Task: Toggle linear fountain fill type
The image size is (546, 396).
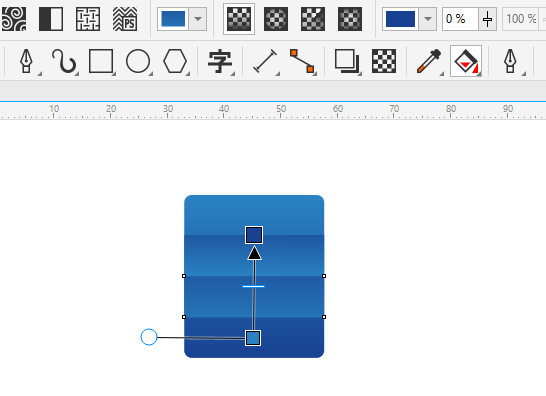Action: (x=239, y=19)
